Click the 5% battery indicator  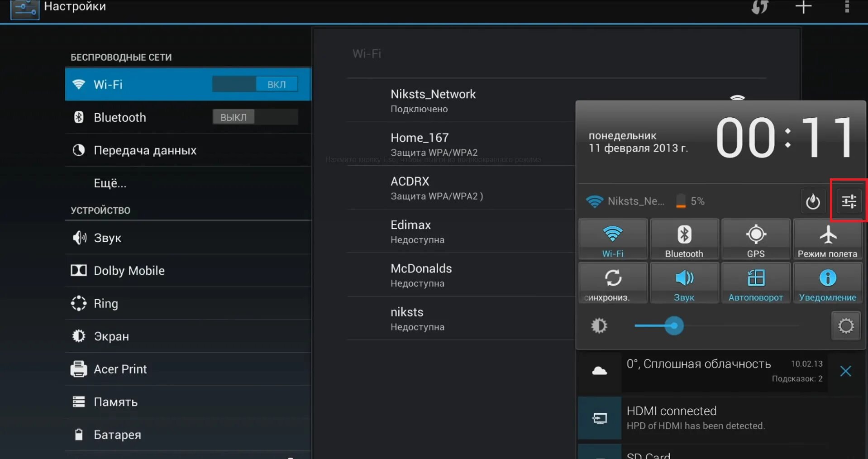pyautogui.click(x=690, y=201)
